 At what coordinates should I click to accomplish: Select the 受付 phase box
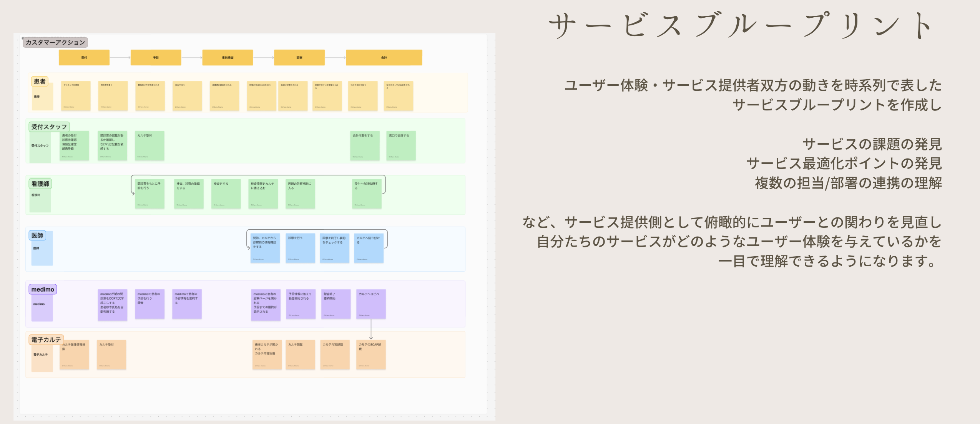[84, 57]
